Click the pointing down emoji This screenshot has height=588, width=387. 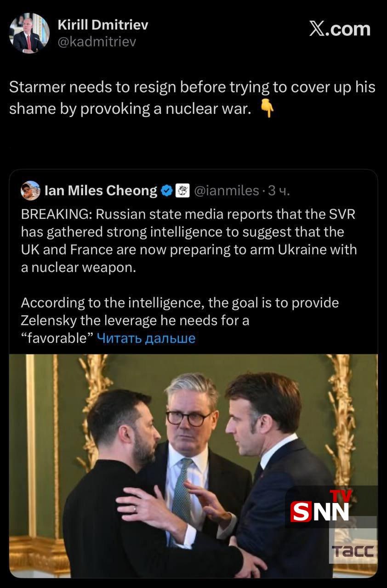267,109
